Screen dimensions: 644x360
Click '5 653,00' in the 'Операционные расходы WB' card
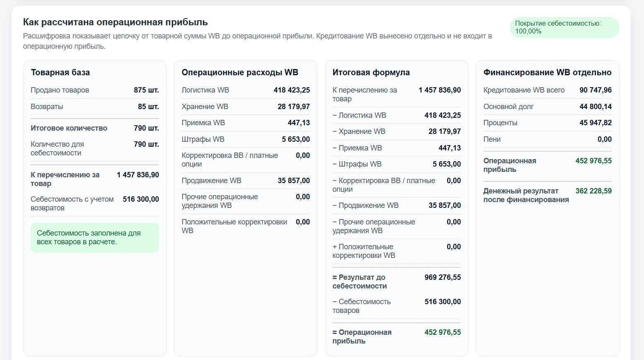click(x=296, y=139)
